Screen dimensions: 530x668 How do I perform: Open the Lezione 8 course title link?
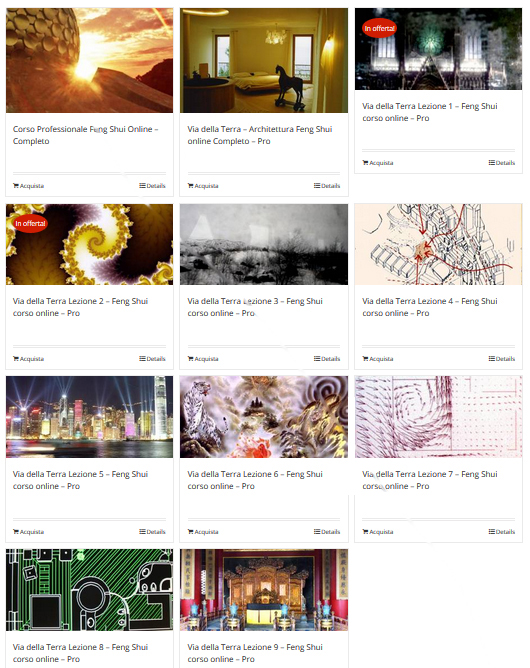(80, 653)
